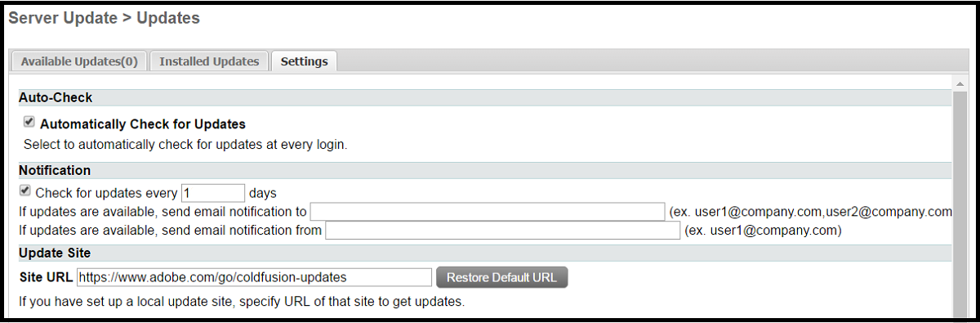Switch to the Available Updates(0) tab
Screen dimensions: 980x323
79,61
